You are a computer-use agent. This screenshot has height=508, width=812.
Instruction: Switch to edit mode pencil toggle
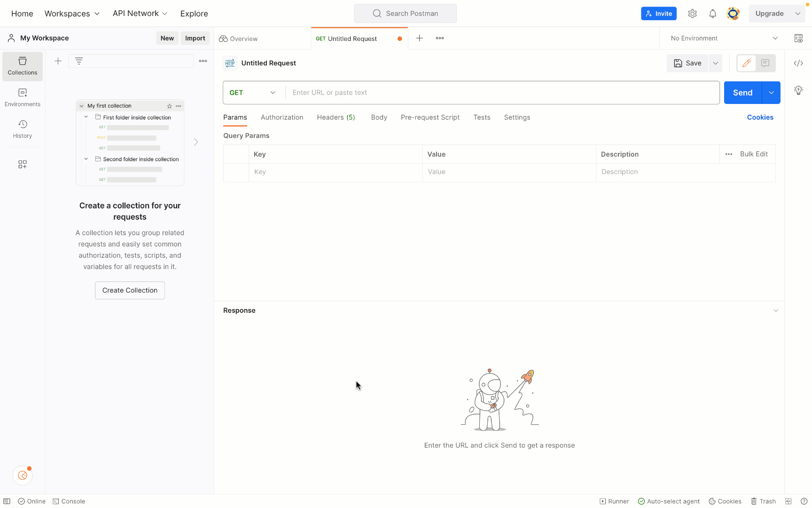click(746, 63)
